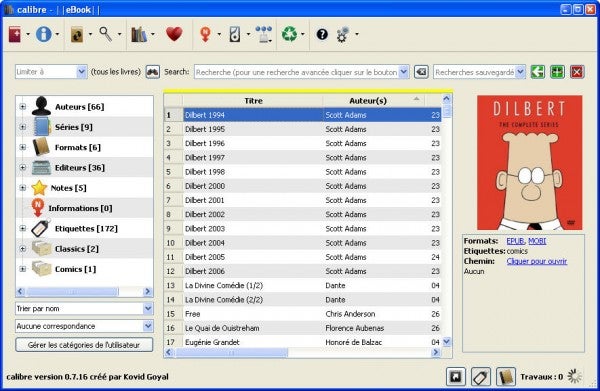The width and height of the screenshot is (600, 391).
Task: Click the Save to disk icon
Action: pos(235,34)
